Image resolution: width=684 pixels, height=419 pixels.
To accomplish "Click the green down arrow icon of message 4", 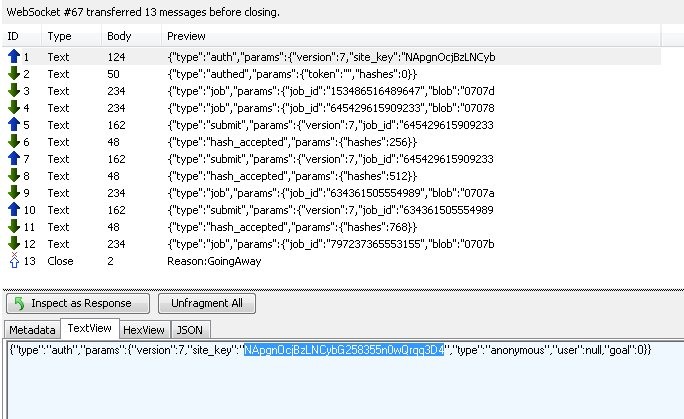I will (14, 107).
